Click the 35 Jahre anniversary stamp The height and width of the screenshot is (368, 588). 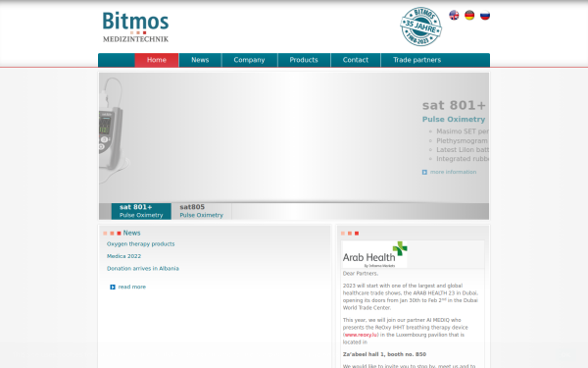[x=420, y=26]
